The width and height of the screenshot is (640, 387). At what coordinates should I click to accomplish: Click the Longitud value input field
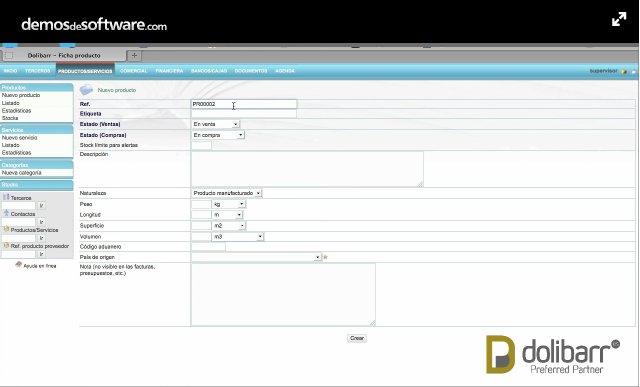click(x=201, y=215)
